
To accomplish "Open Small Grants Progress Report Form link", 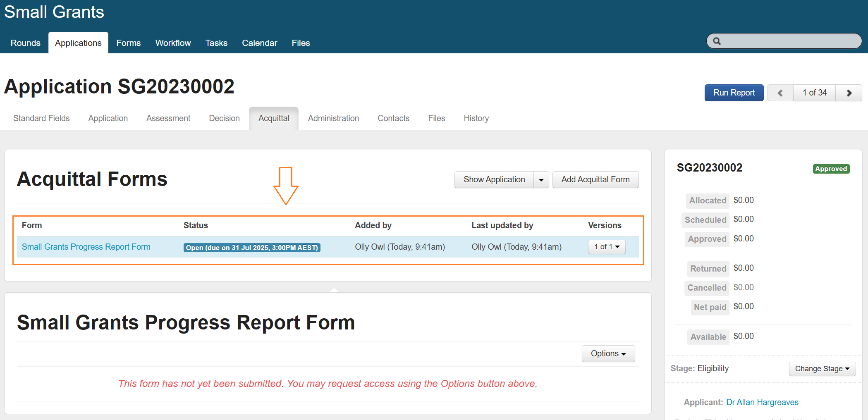I will click(x=86, y=247).
